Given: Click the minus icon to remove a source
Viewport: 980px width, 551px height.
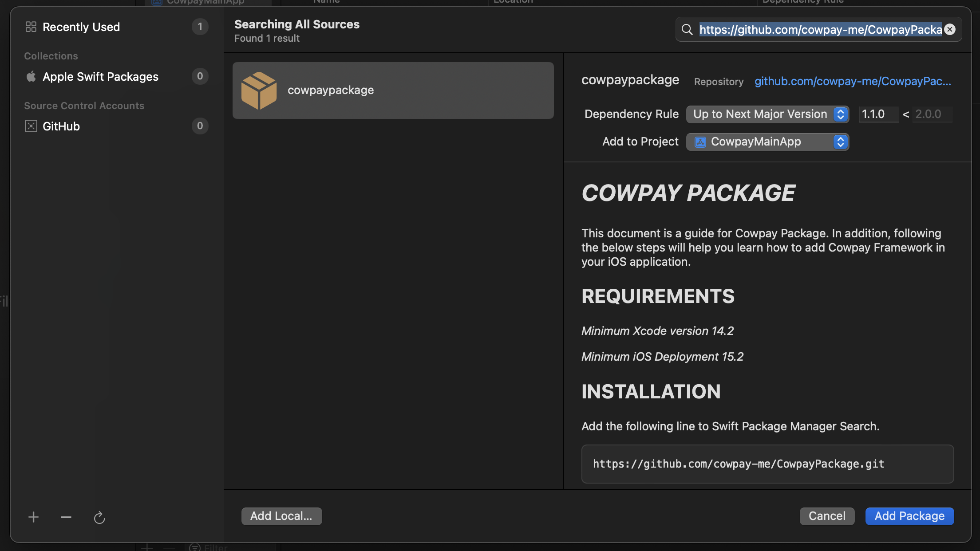Looking at the screenshot, I should (66, 517).
